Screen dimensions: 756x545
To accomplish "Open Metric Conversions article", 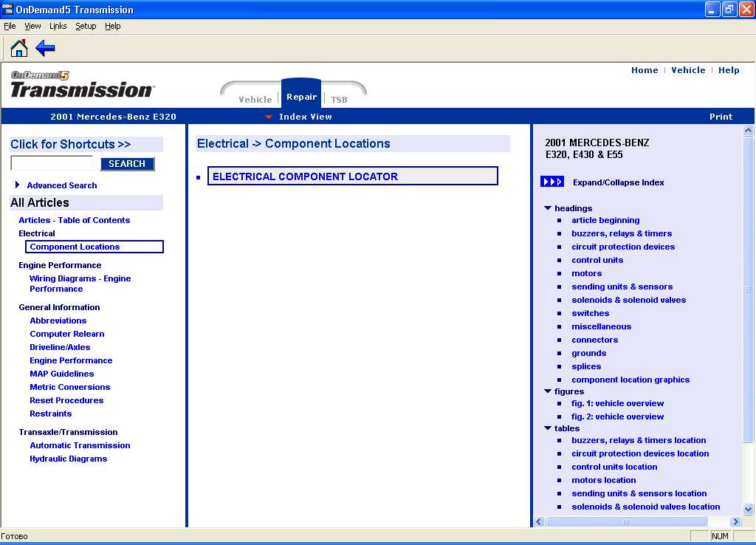I will pyautogui.click(x=70, y=387).
